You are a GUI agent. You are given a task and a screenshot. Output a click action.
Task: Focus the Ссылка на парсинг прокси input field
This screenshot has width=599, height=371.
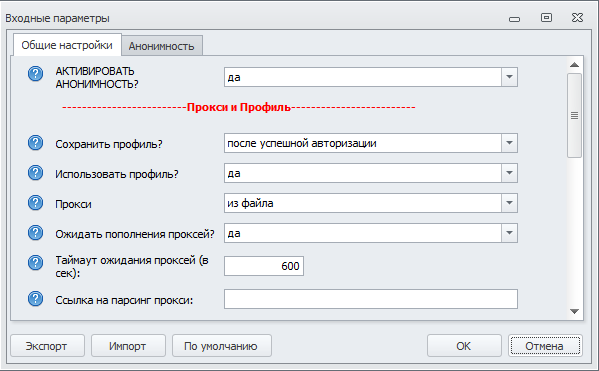pyautogui.click(x=371, y=299)
